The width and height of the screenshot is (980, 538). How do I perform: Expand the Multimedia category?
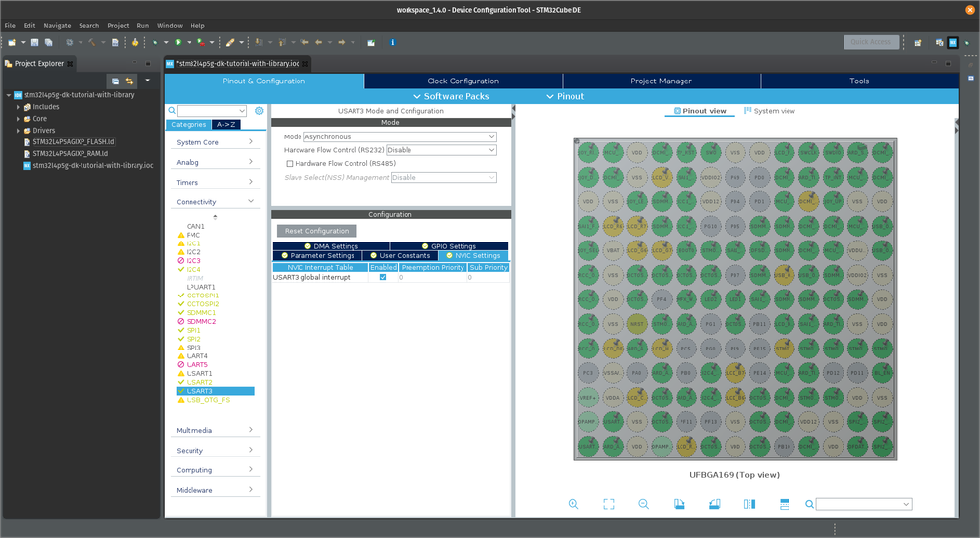(x=215, y=430)
